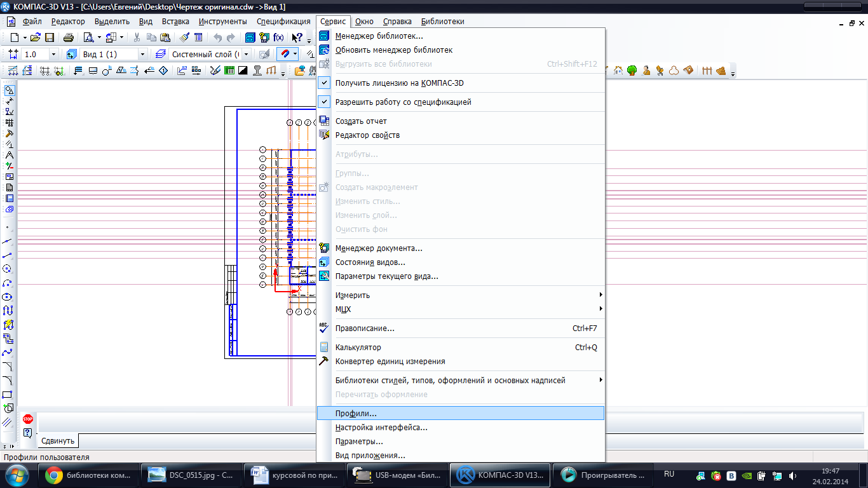This screenshot has height=488, width=868.
Task: Click the house library icon
Action: coord(618,71)
